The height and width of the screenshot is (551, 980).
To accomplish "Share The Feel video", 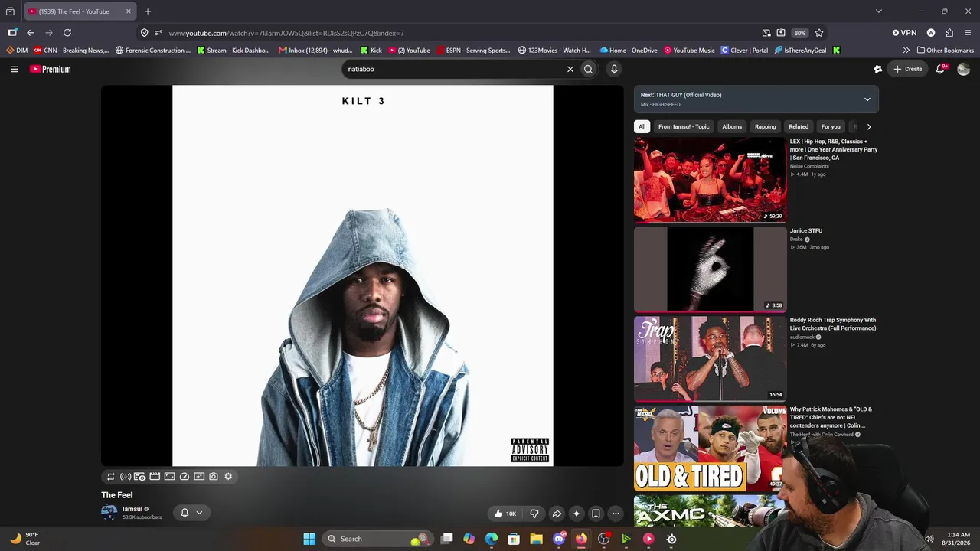I will (557, 514).
